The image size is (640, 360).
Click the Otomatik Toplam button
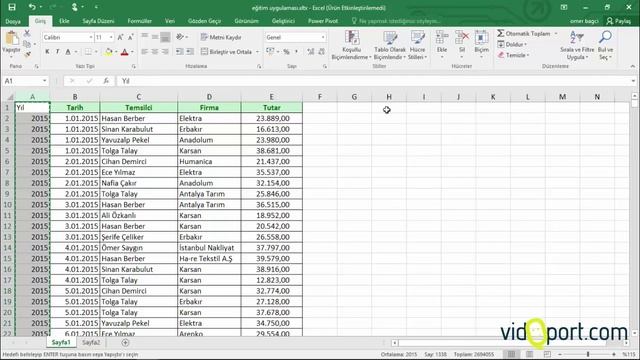524,33
